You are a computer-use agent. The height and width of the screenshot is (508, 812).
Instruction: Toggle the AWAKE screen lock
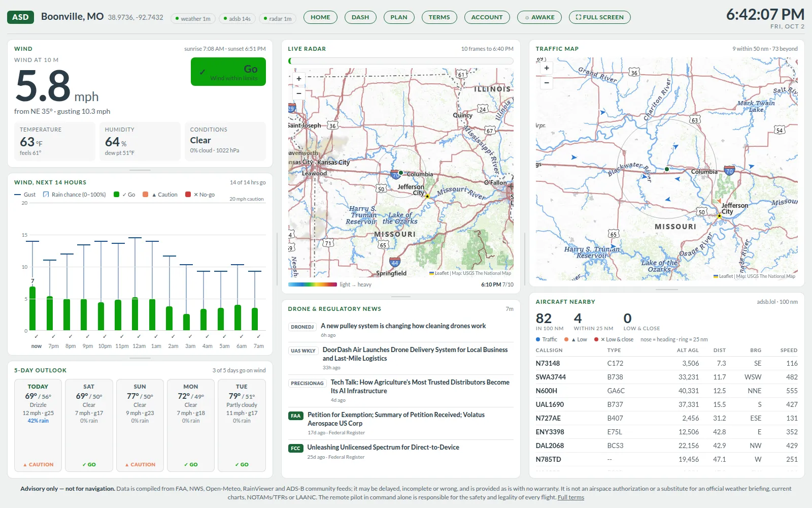(x=539, y=17)
